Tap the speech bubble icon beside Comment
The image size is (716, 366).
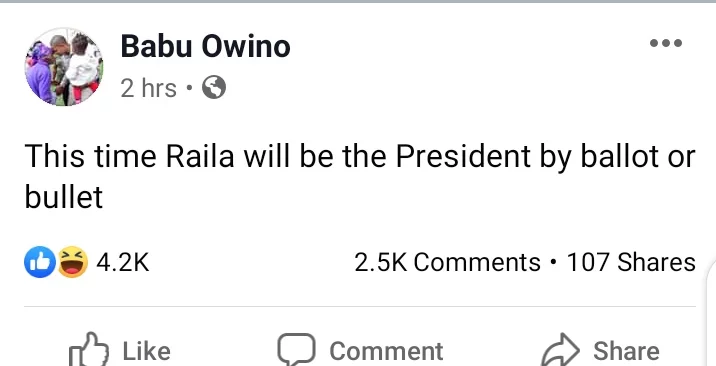297,350
